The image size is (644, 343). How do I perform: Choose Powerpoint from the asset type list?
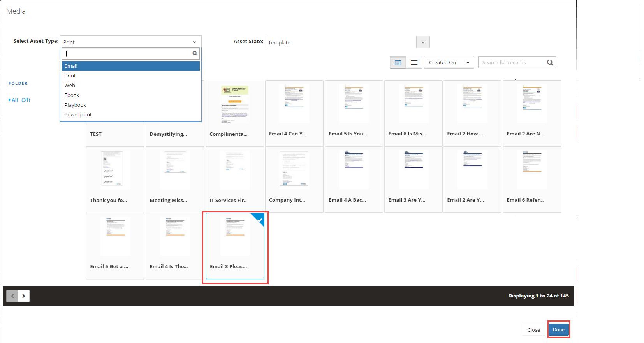pos(78,115)
